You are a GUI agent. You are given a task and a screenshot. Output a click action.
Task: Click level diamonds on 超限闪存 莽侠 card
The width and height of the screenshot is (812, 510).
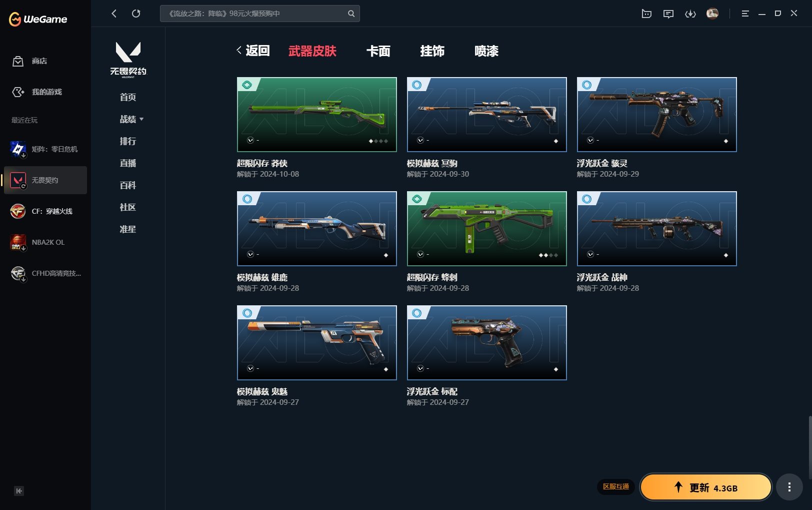click(x=378, y=141)
